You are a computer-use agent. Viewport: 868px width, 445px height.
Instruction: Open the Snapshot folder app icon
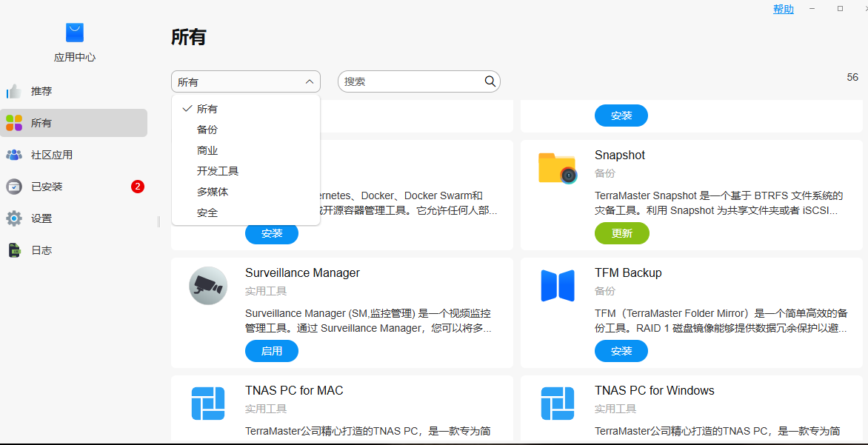click(557, 168)
